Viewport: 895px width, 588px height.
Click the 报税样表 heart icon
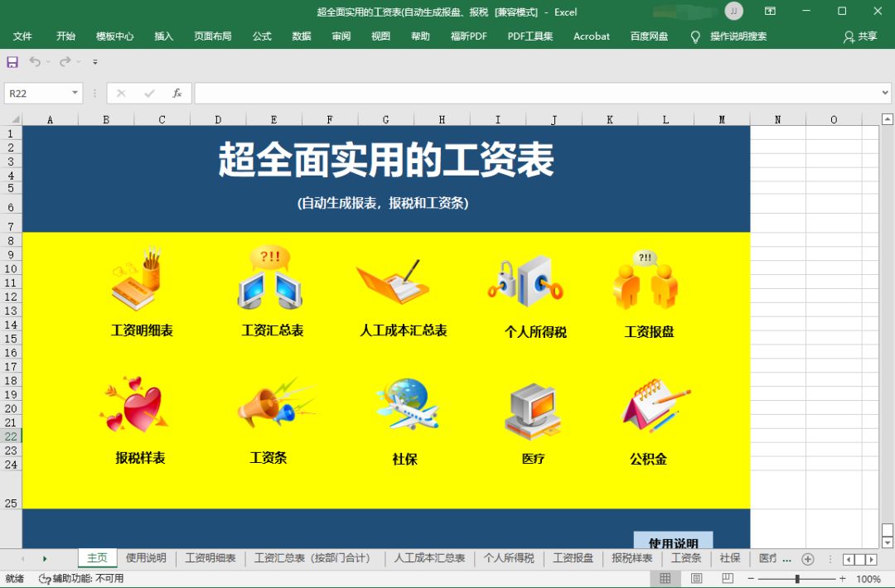click(136, 406)
